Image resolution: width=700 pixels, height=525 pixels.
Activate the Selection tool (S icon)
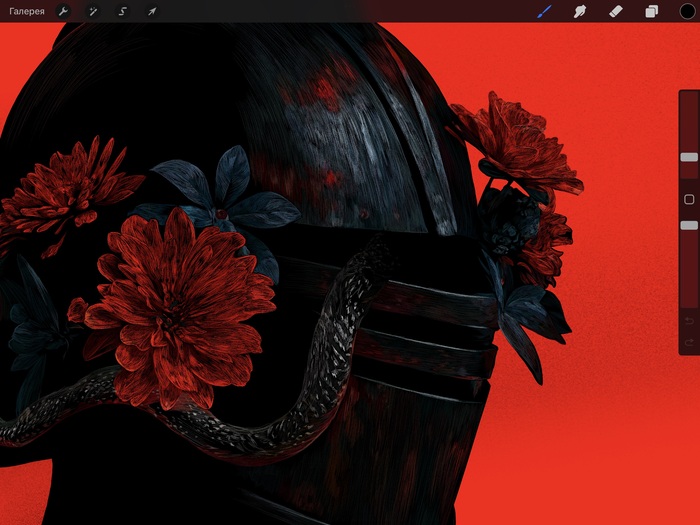[122, 11]
